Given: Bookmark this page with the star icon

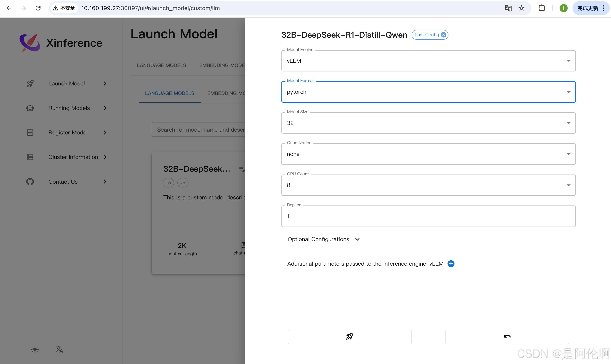Looking at the screenshot, I should (x=521, y=8).
